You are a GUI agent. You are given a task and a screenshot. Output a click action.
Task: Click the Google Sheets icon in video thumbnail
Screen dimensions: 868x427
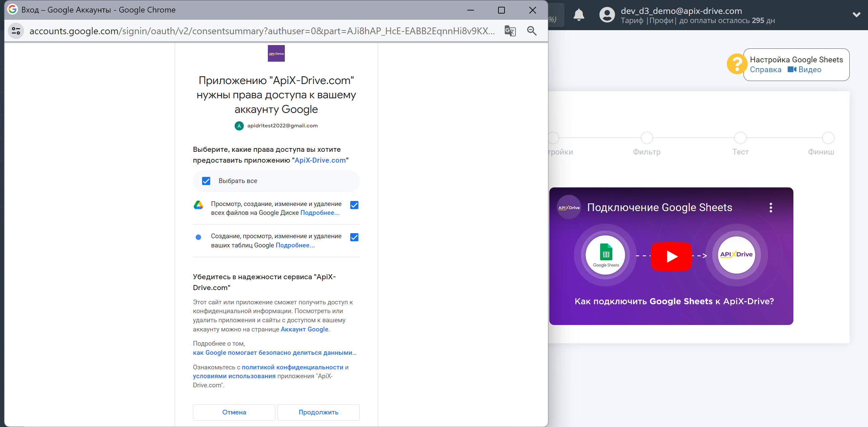click(x=606, y=255)
